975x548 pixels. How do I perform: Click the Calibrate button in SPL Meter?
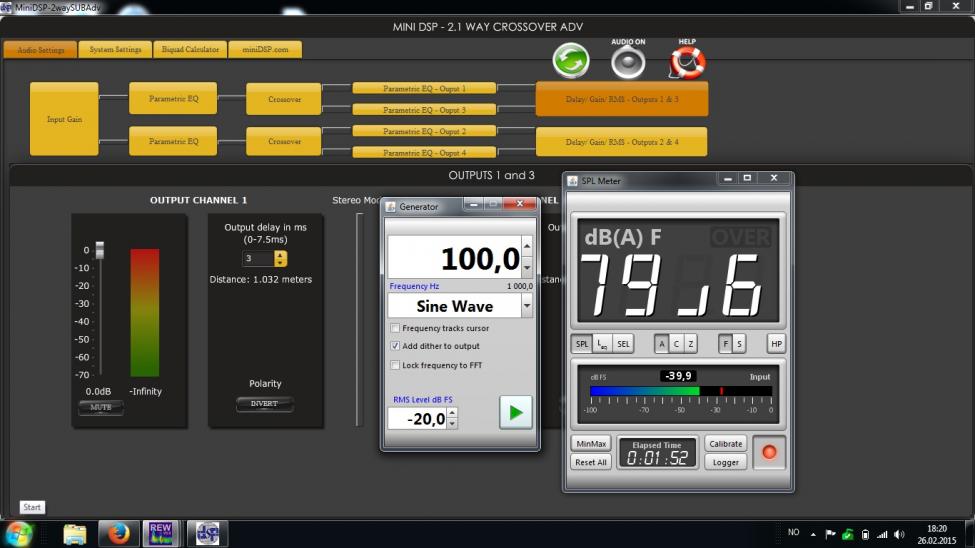[x=725, y=443]
